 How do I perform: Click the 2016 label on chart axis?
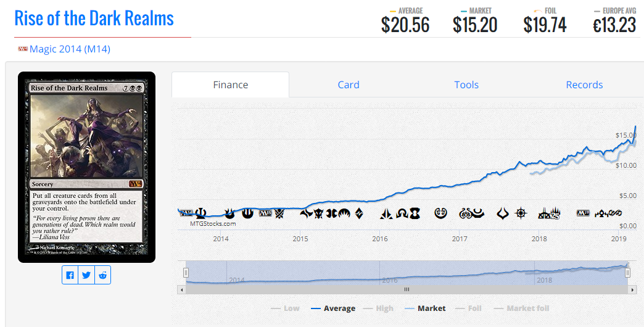tap(380, 239)
